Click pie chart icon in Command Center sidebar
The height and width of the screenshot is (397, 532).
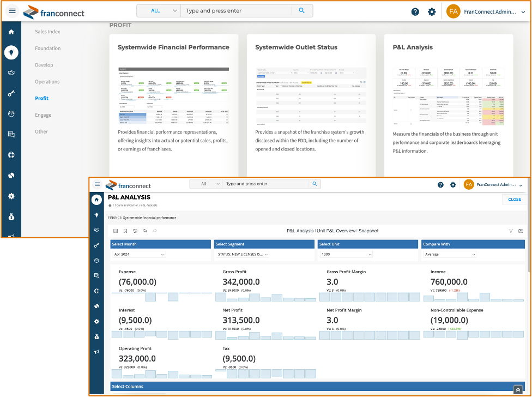click(11, 176)
